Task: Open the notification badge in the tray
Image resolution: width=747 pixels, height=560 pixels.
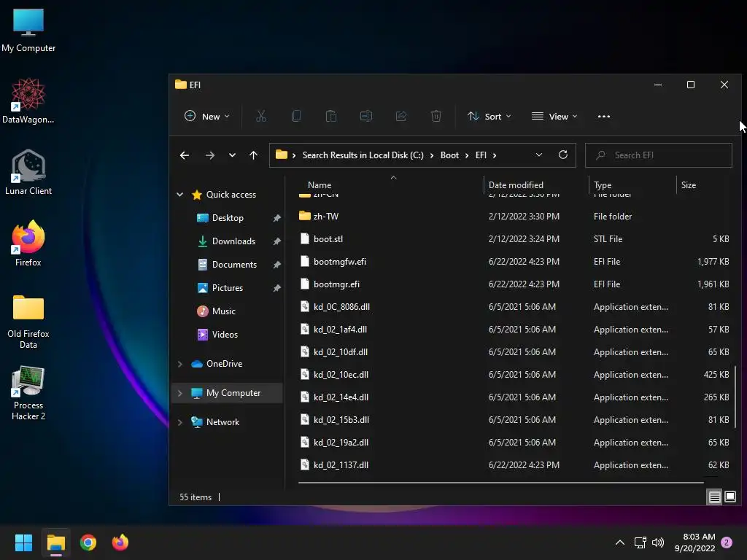Action: coord(727,542)
